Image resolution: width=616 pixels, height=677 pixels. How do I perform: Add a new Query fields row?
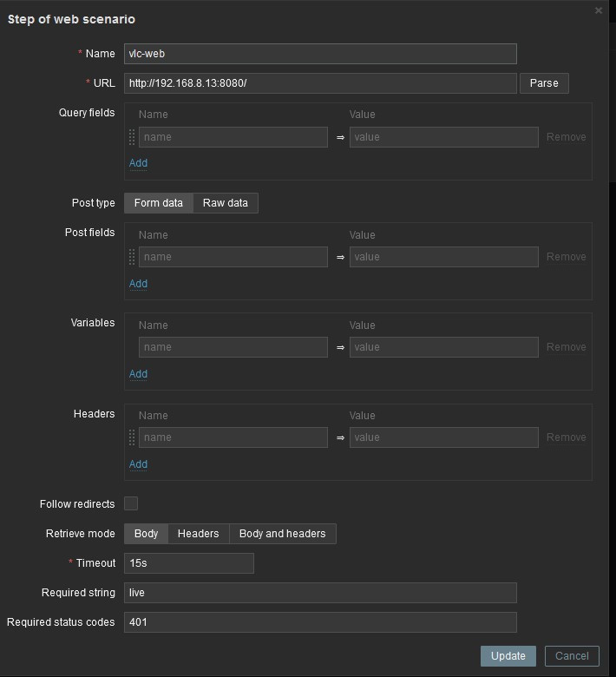pos(138,163)
